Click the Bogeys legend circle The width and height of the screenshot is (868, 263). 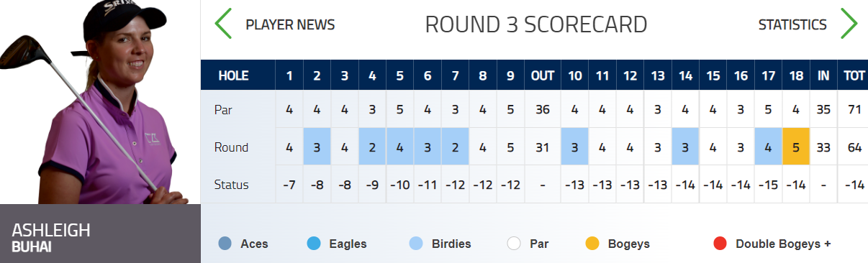click(x=592, y=244)
